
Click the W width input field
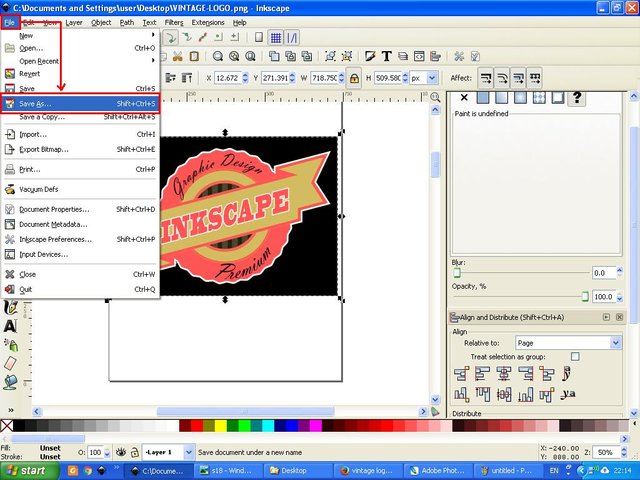pyautogui.click(x=324, y=78)
